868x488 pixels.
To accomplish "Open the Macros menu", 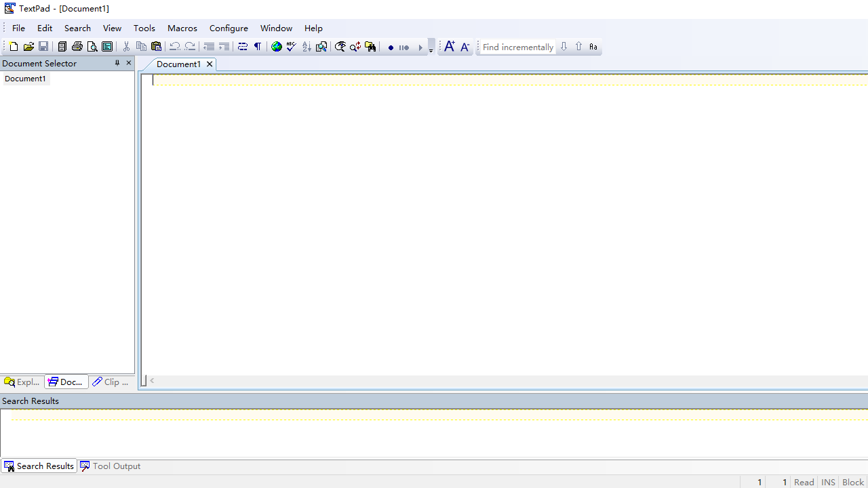I will click(x=182, y=28).
